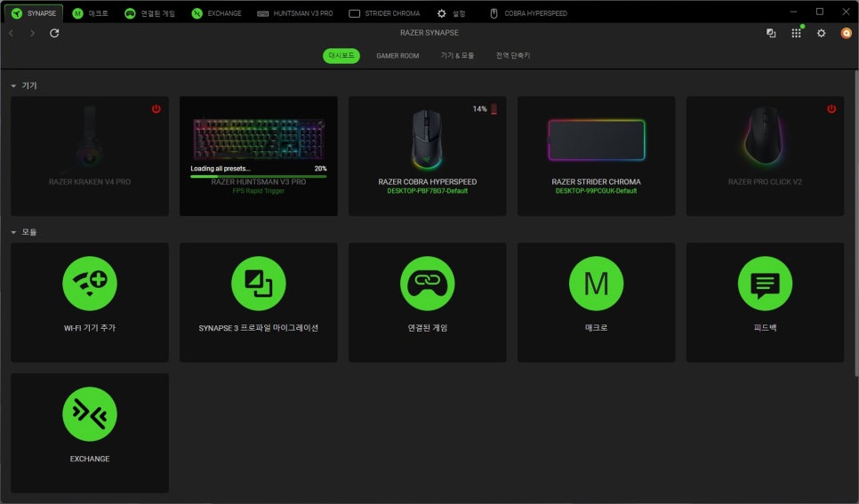Screen dimensions: 859x504
Task: Go forward with the right arrow
Action: point(32,33)
